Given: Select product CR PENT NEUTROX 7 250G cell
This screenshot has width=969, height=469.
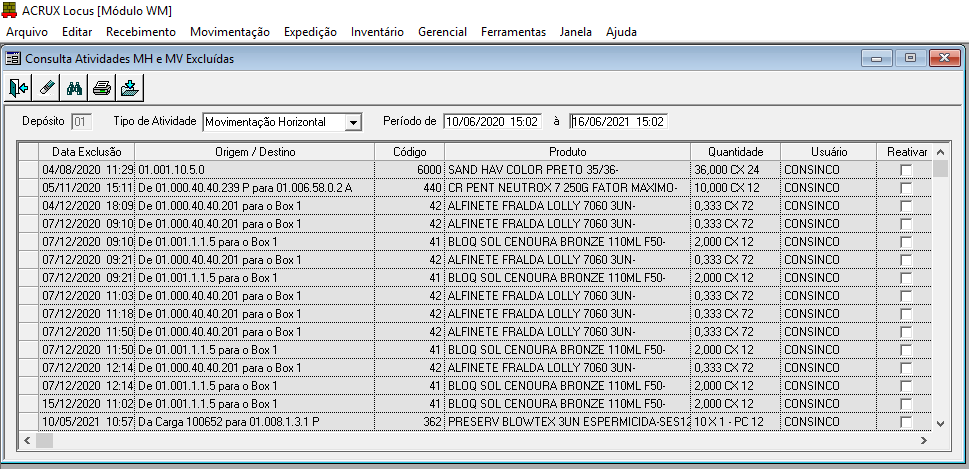Looking at the screenshot, I should coord(567,187).
